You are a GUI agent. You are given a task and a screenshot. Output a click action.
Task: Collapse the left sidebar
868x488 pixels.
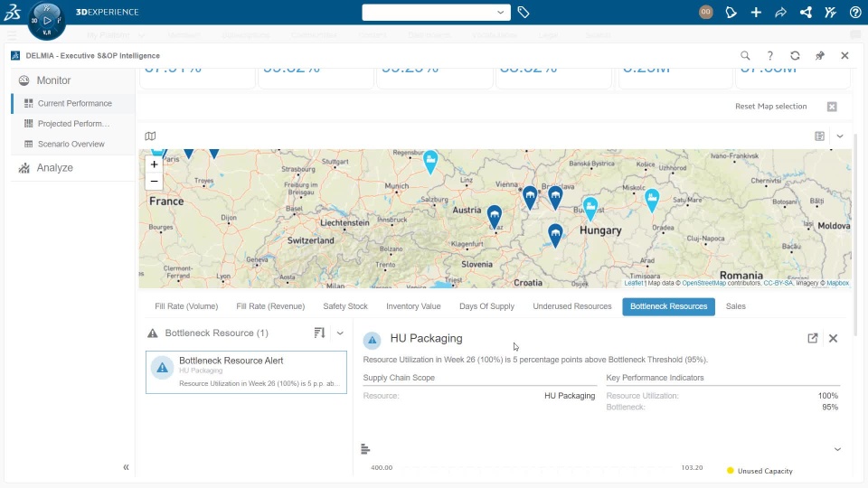click(x=126, y=467)
